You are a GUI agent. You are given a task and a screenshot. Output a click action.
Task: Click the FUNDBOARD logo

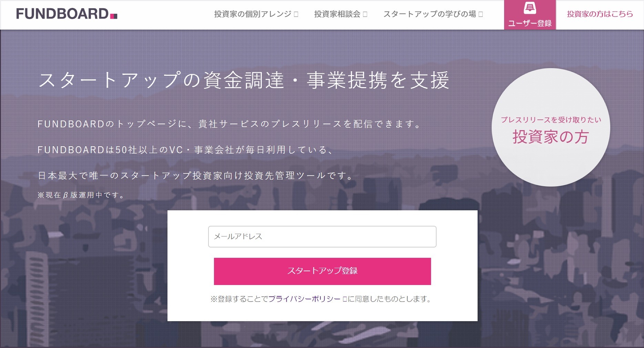click(x=67, y=14)
